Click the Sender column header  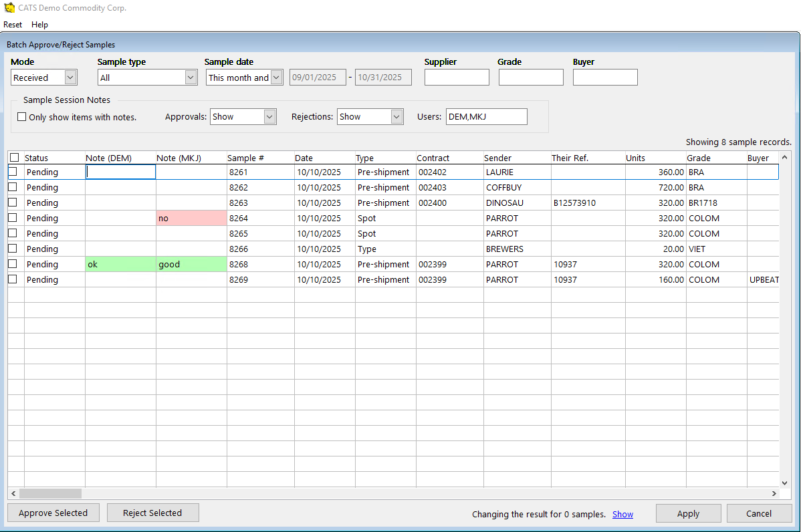517,158
